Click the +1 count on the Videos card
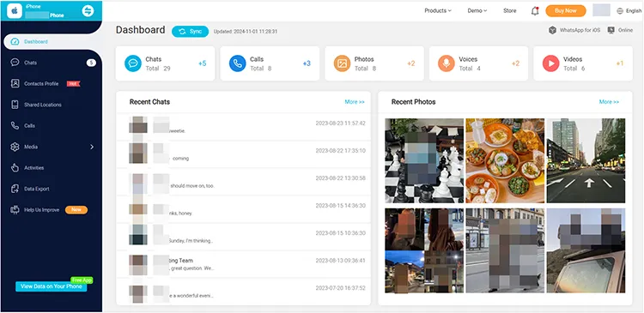This screenshot has width=644, height=313. (620, 63)
